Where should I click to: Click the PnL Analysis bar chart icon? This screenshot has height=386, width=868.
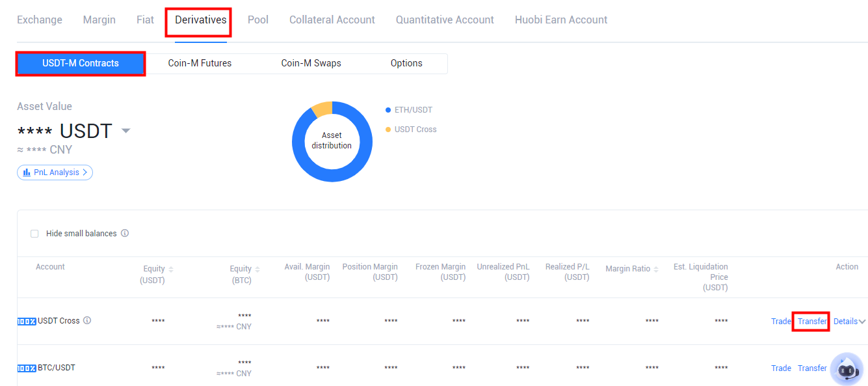(x=27, y=172)
